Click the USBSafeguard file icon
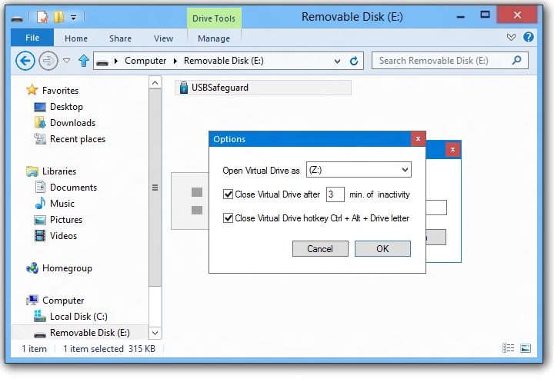 183,88
